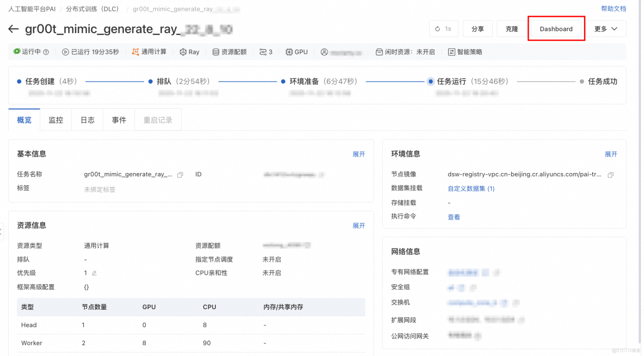Expand the 基本信息 section via 展开
This screenshot has height=356, width=644.
coord(358,154)
